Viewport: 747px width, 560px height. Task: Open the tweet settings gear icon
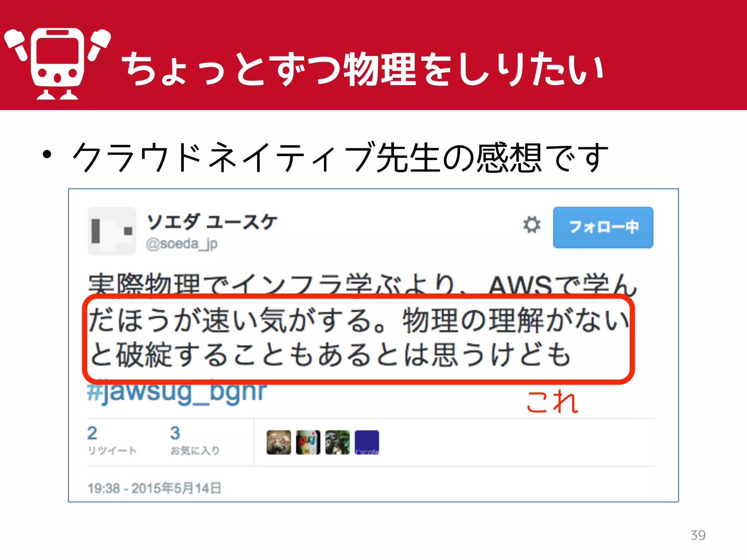pyautogui.click(x=532, y=225)
